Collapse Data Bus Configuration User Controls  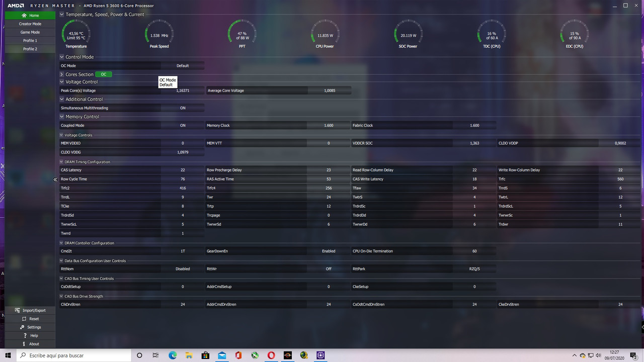(61, 261)
